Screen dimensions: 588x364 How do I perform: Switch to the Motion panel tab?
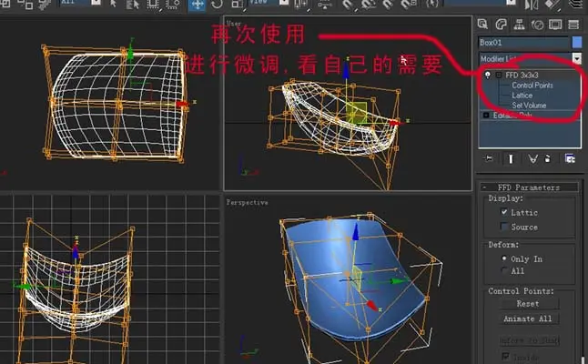(537, 25)
